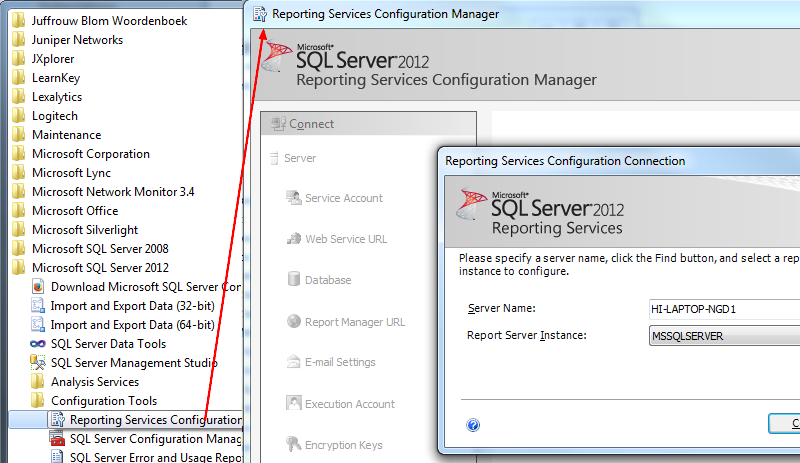Screen dimensions: 800x463
Task: Select the Database cylinder icon
Action: 294,280
